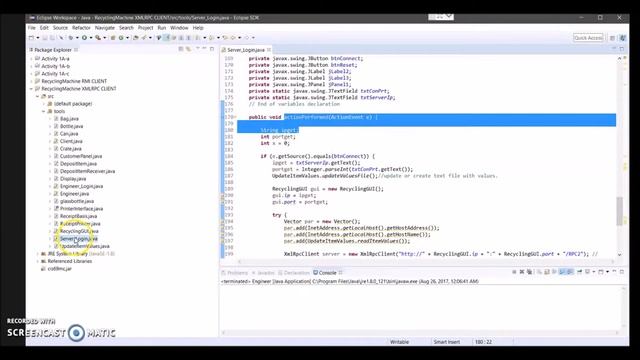Toggle Word Wrap in the Console
Image resolution: width=640 pixels, height=360 pixels.
pyautogui.click(x=554, y=272)
